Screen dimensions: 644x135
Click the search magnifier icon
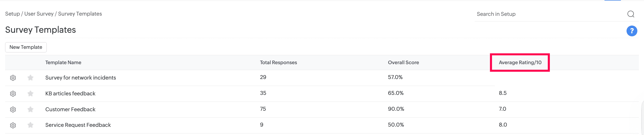pyautogui.click(x=631, y=14)
